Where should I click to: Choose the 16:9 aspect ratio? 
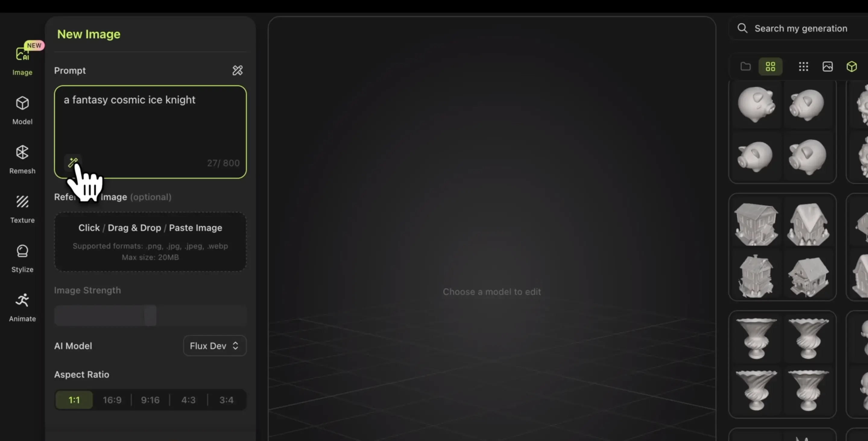pyautogui.click(x=112, y=400)
